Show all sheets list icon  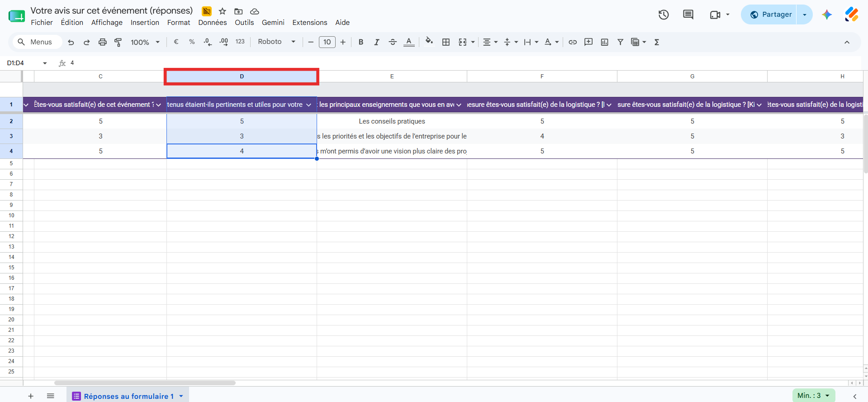coord(51,396)
